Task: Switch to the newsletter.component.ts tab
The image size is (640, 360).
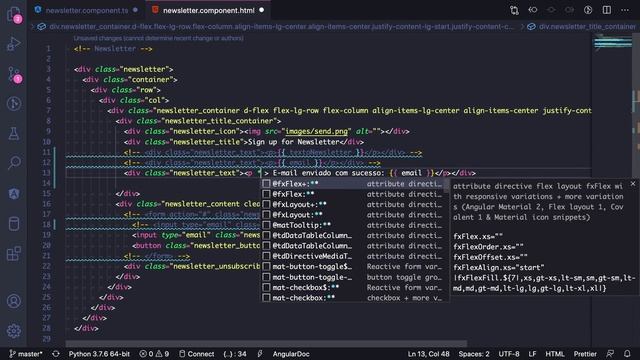Action: [87, 10]
